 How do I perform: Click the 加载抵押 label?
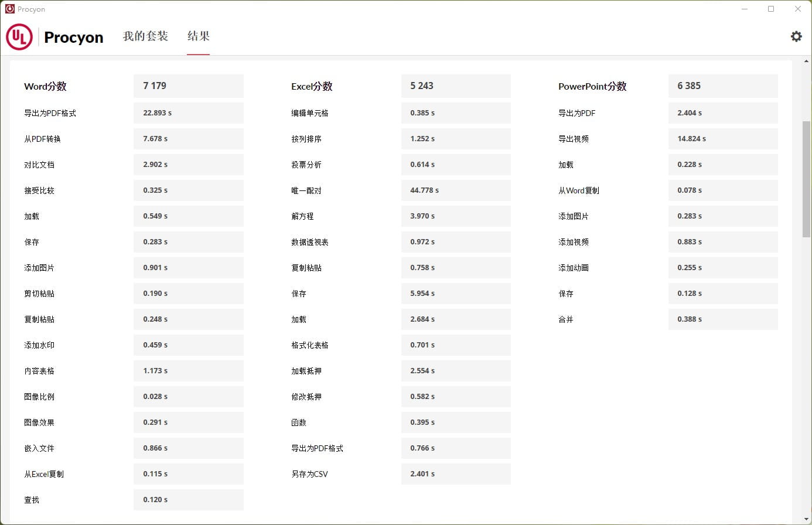306,371
